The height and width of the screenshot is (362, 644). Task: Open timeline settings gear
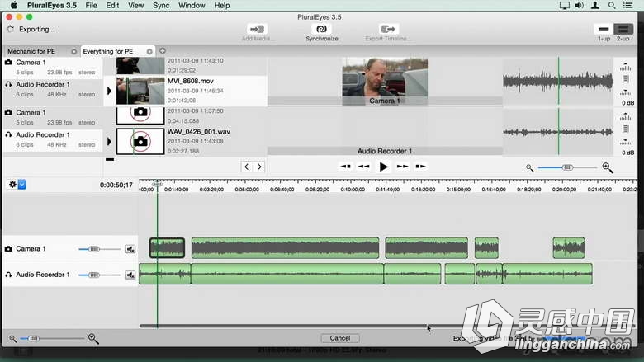click(x=12, y=185)
